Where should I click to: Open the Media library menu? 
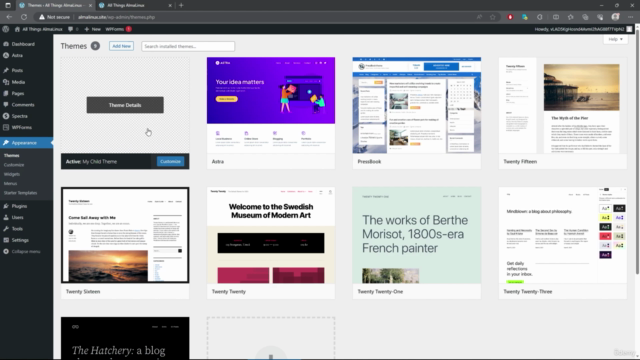18,82
